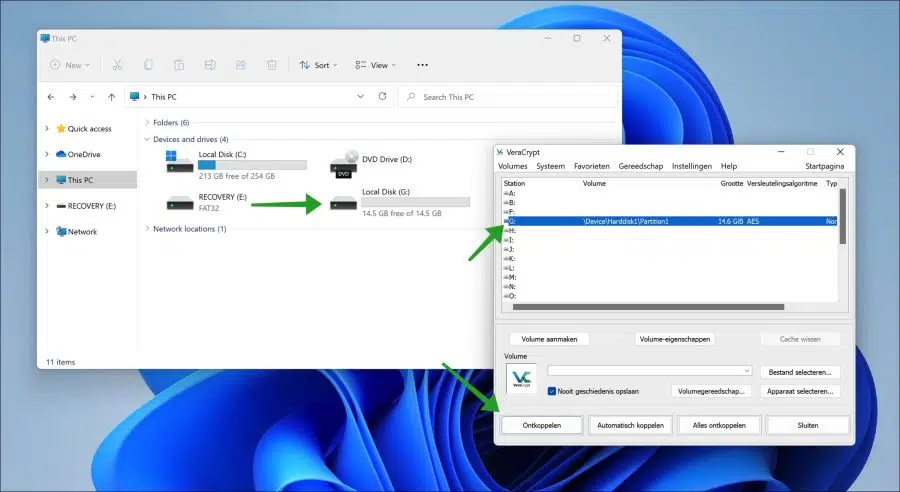
Task: Expand RECOVERY (E:) in navigation pane
Action: coord(47,206)
